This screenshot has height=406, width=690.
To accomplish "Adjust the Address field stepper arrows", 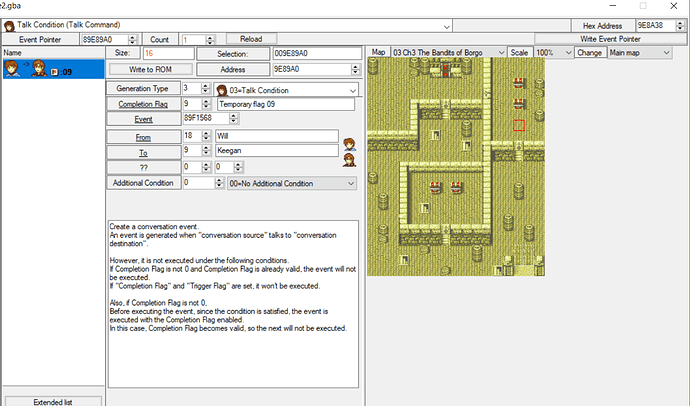I will [x=356, y=69].
